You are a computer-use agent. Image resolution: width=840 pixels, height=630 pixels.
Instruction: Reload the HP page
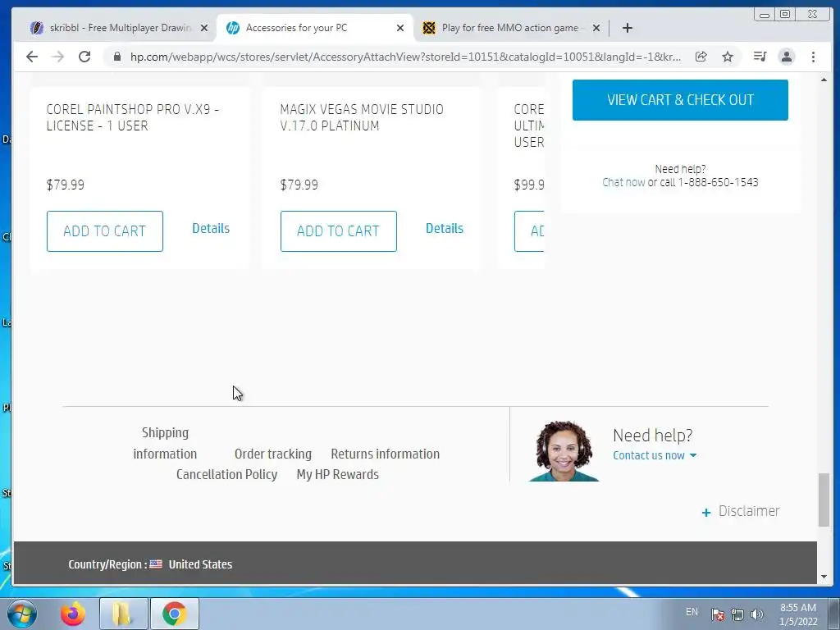coord(84,57)
